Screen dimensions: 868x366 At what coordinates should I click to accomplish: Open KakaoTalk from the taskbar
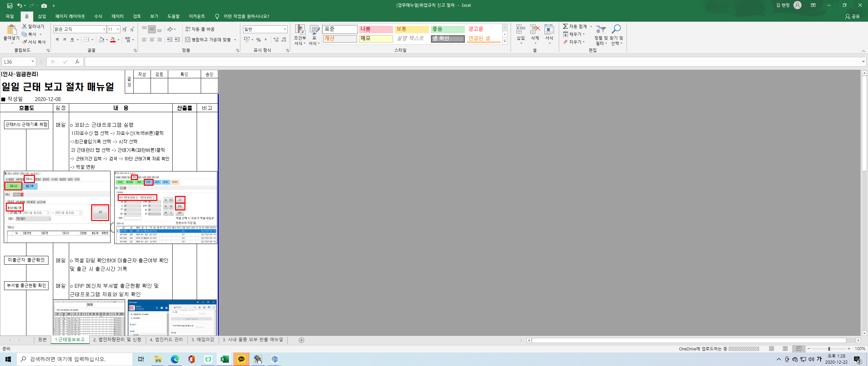pyautogui.click(x=241, y=359)
